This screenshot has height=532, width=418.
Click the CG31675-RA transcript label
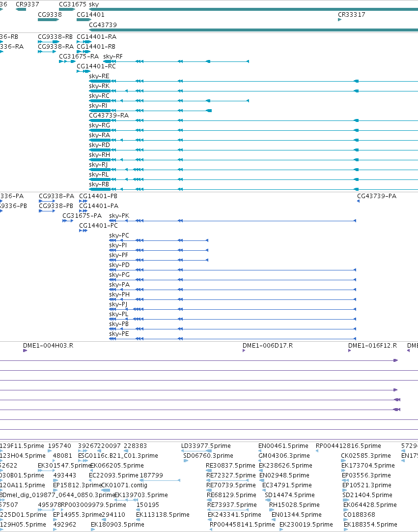pos(79,57)
